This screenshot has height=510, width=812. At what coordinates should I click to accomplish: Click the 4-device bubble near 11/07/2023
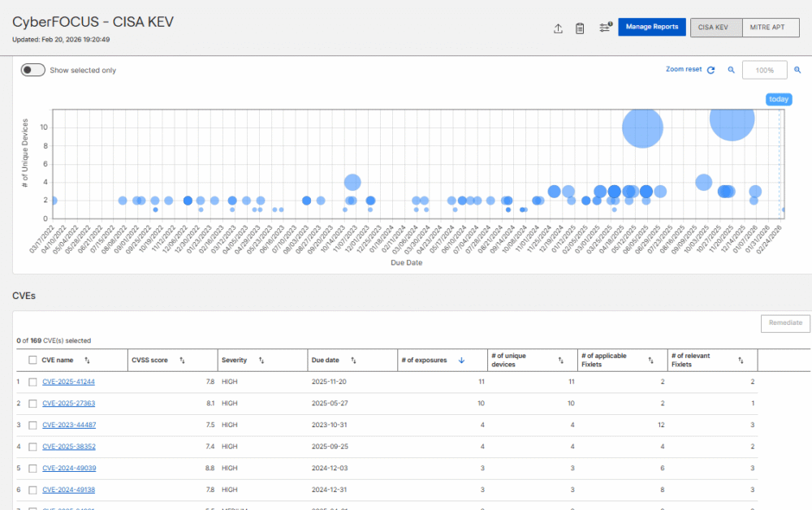point(352,182)
